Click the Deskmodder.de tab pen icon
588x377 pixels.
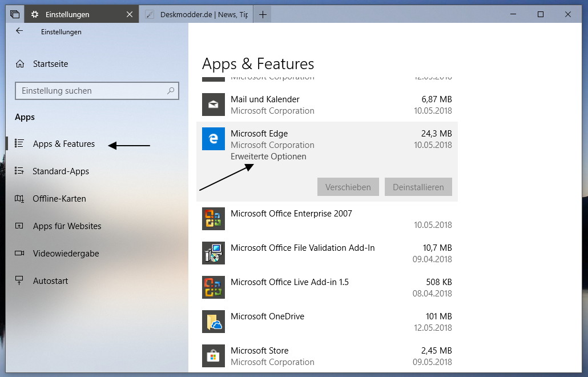pyautogui.click(x=150, y=14)
